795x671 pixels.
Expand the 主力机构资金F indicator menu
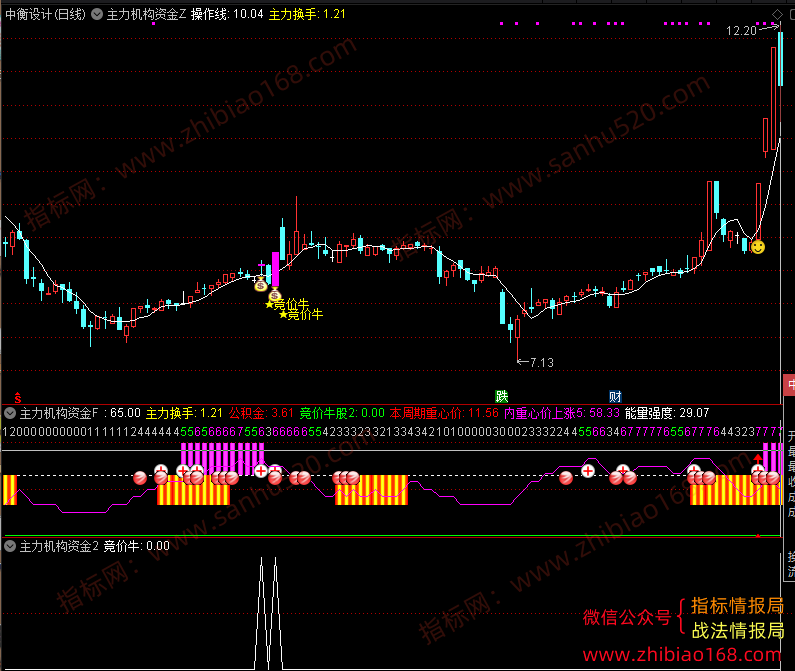(x=10, y=413)
